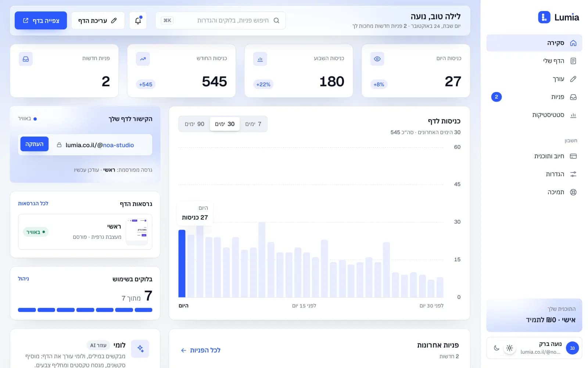Click the עריכת הדף button
588x368 pixels.
click(x=98, y=21)
